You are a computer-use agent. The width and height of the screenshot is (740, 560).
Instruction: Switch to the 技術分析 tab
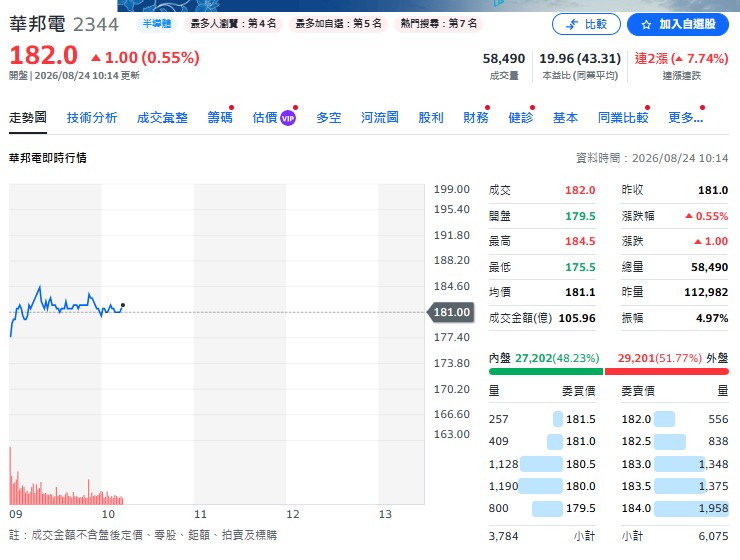tap(92, 117)
